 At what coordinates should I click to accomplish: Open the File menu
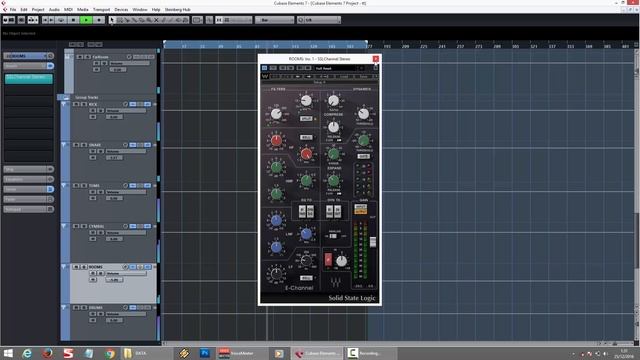[x=13, y=9]
